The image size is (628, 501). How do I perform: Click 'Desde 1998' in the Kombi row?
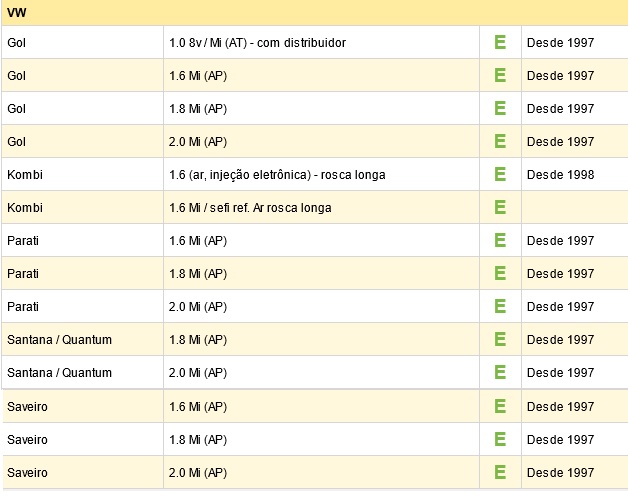[x=560, y=175]
